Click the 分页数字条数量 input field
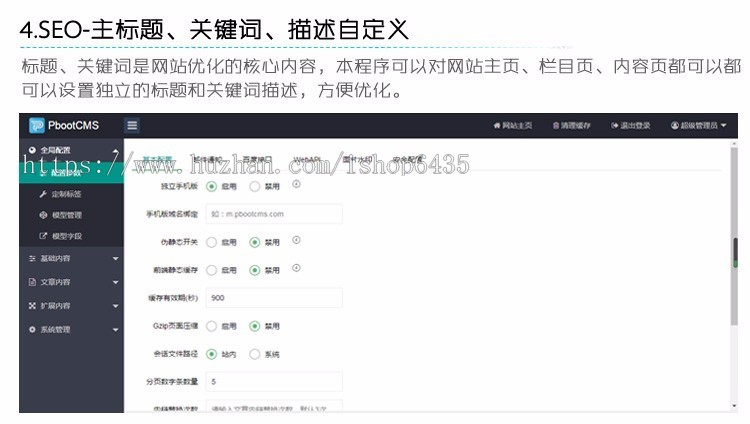The width and height of the screenshot is (750, 424). [274, 381]
